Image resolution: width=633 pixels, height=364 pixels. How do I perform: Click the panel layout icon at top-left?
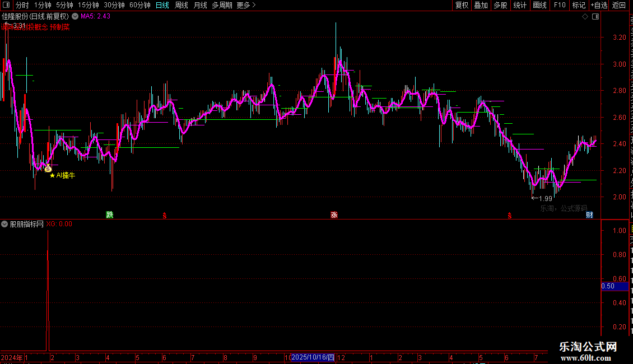pos(6,5)
